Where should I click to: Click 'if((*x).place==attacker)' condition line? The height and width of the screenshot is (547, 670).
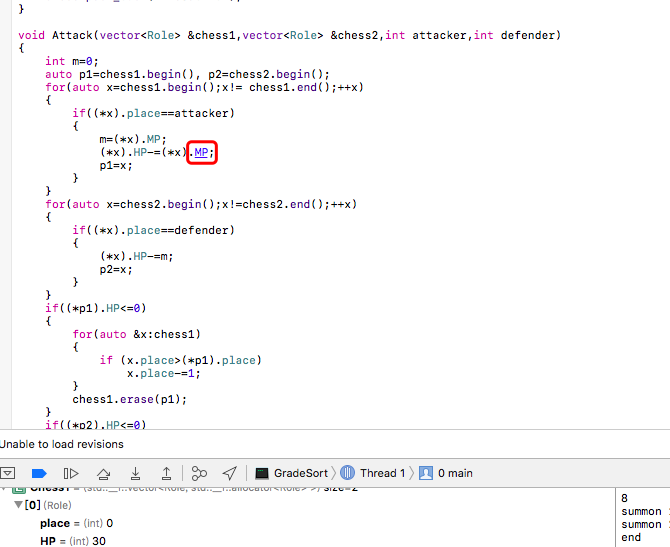pyautogui.click(x=153, y=113)
